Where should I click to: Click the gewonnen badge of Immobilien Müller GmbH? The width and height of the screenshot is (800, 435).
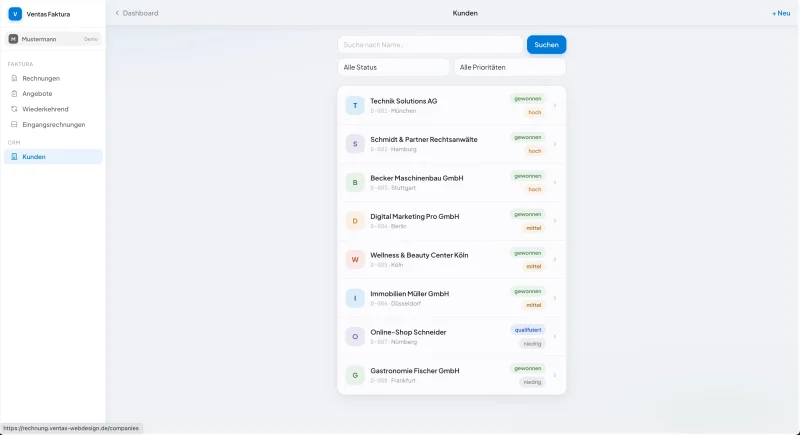[528, 291]
